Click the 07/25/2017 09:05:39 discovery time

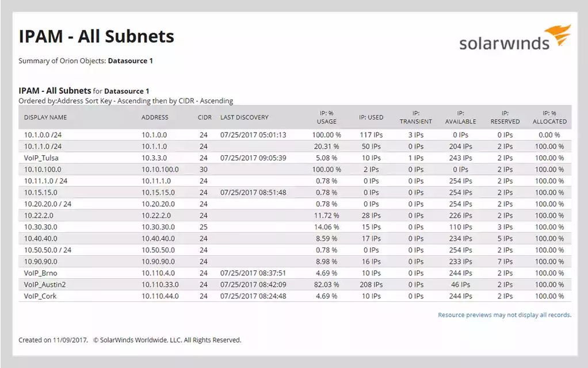[x=253, y=158]
